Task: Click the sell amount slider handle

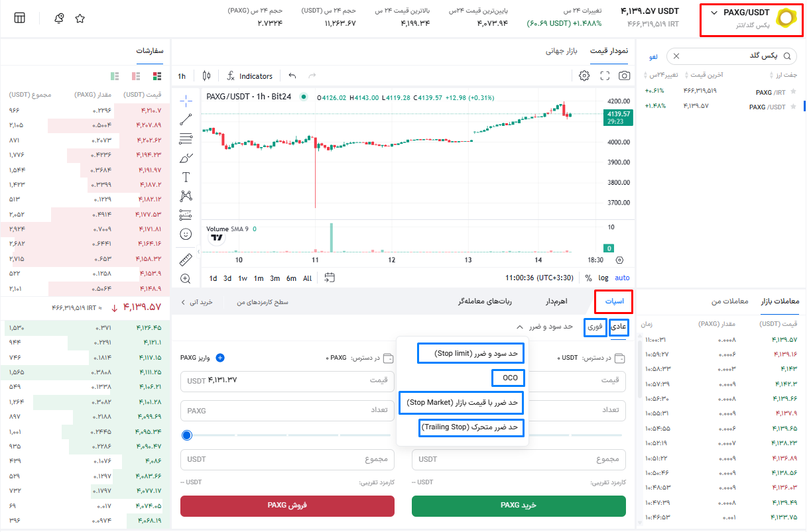Action: 187,435
